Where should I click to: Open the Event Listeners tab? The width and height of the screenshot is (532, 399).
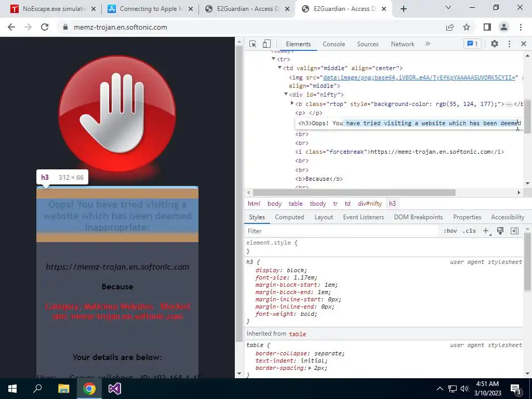coord(363,217)
